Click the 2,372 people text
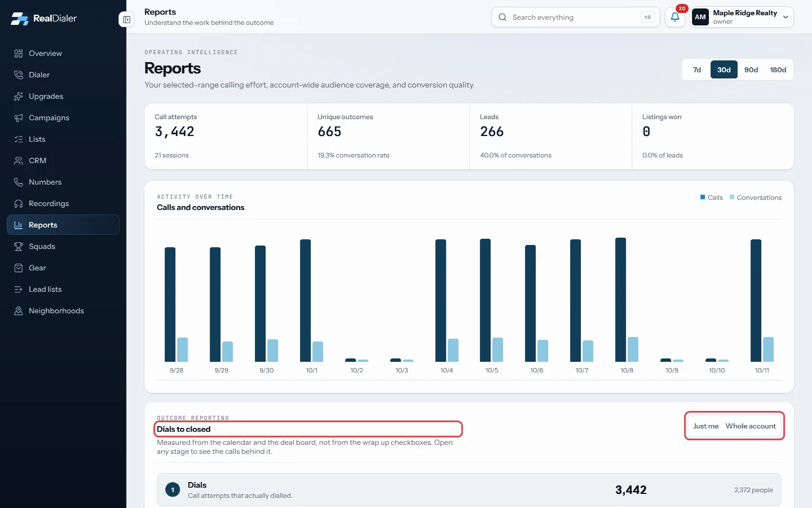Screen dimensions: 812x508 coord(753,490)
